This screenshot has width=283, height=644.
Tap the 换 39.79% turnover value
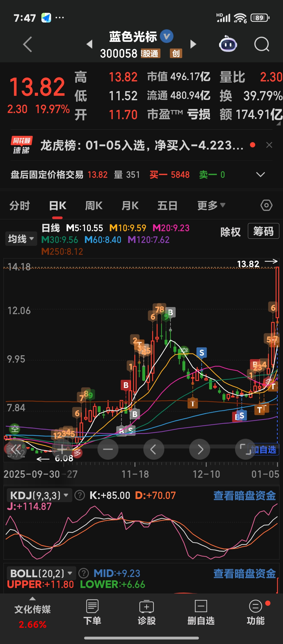point(251,96)
